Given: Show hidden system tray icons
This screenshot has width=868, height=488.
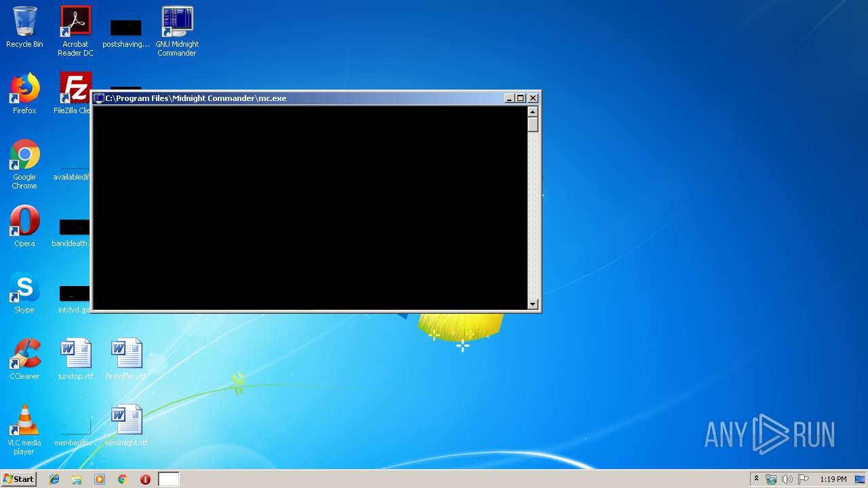Looking at the screenshot, I should tap(757, 479).
